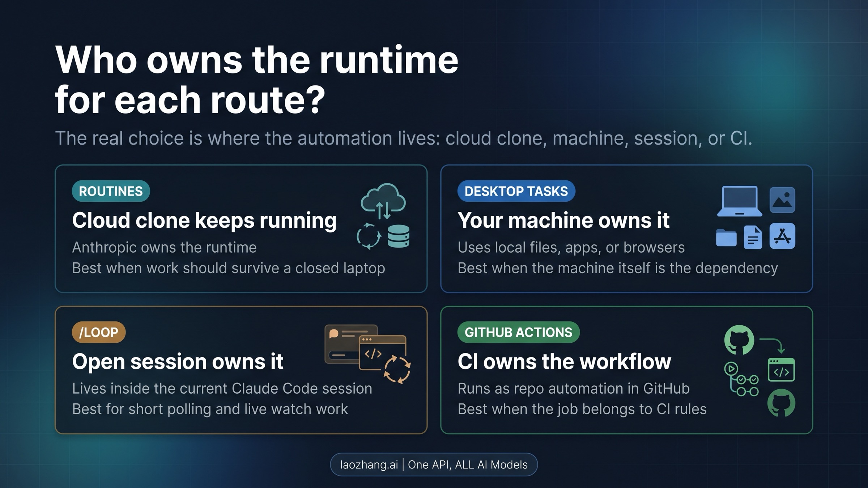
Task: Click the image thumbnail icon in Desktop Tasks
Action: coord(783,201)
